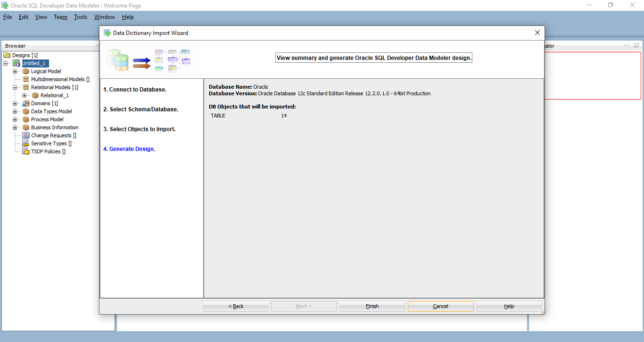Click the Designs folder icon
The image size is (644, 342).
7,55
